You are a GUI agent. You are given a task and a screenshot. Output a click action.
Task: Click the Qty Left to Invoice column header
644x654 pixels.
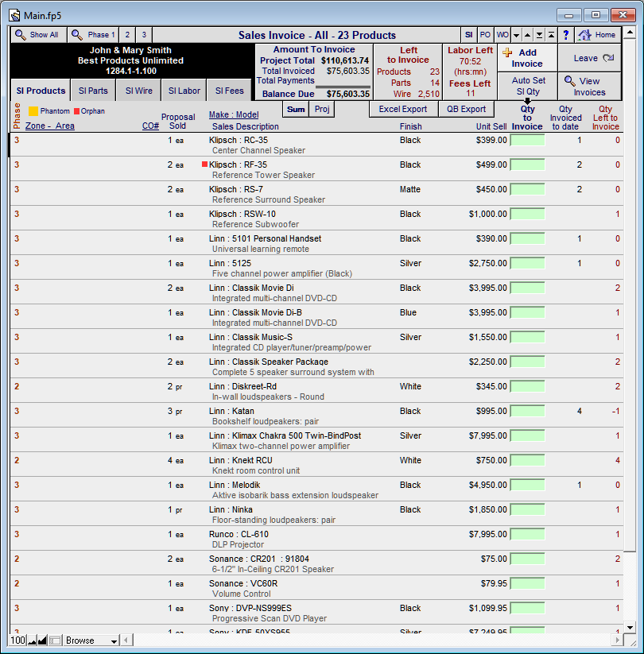[605, 118]
